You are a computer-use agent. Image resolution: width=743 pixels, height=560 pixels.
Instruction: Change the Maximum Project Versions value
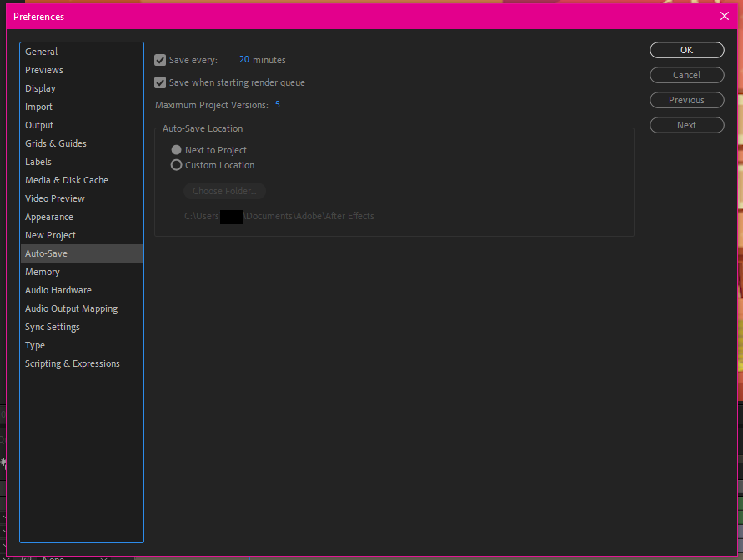(277, 105)
